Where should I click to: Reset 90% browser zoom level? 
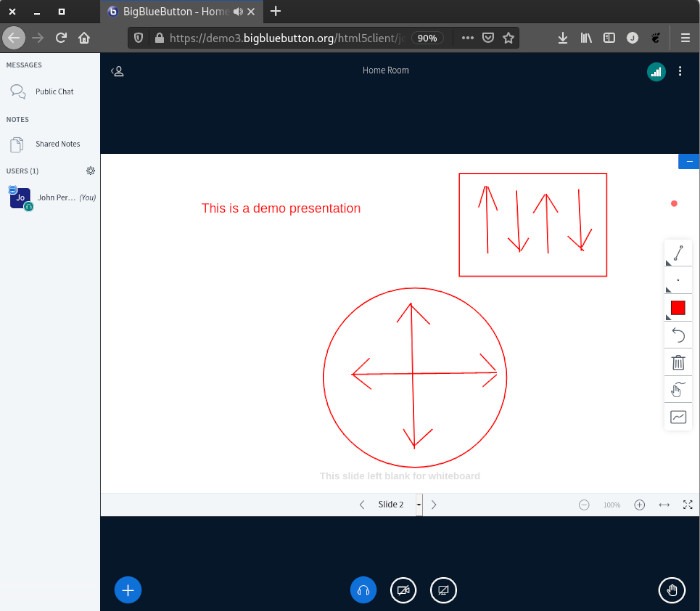pyautogui.click(x=427, y=38)
